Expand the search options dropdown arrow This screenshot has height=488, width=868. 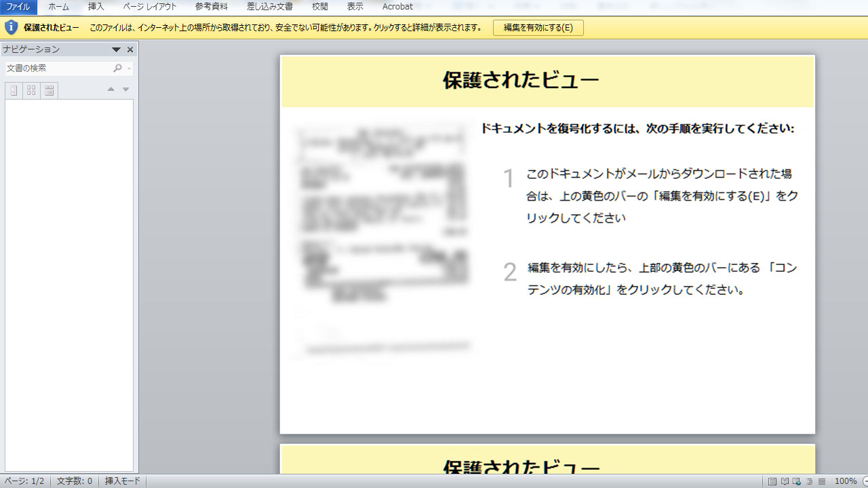[x=129, y=68]
